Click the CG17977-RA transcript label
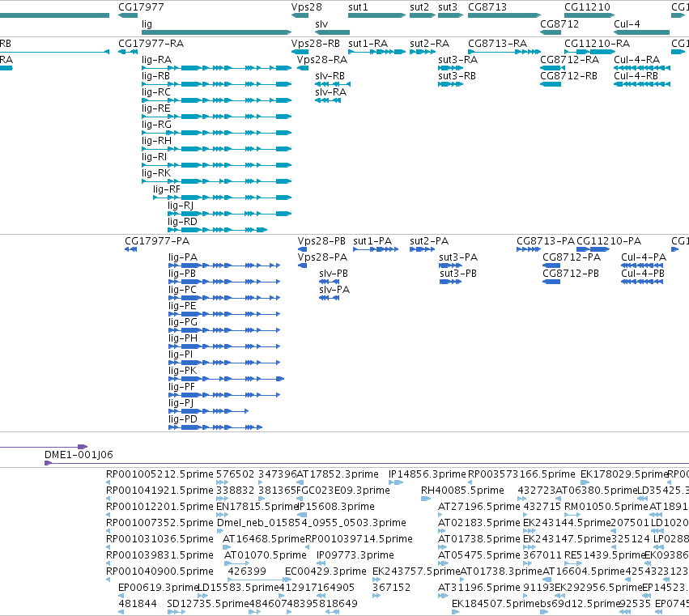This screenshot has height=616, width=689. tap(151, 44)
